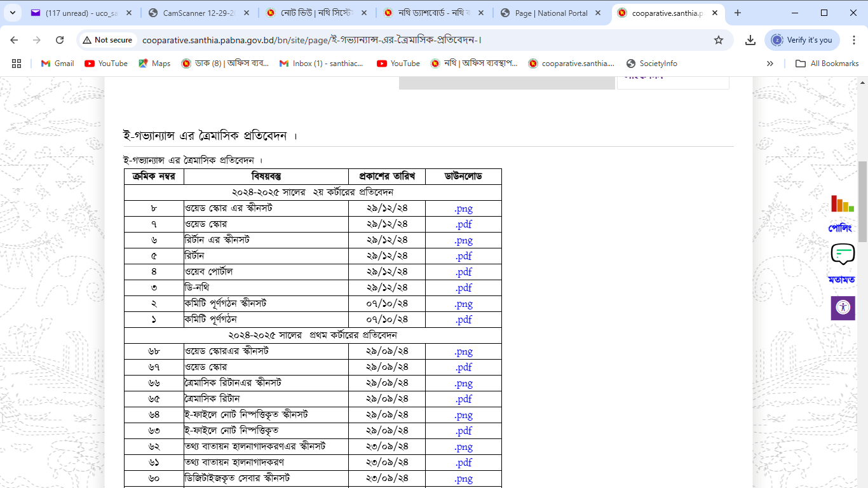Open the purple accessibility widget icon
Screen dimensions: 868x488
[843, 308]
